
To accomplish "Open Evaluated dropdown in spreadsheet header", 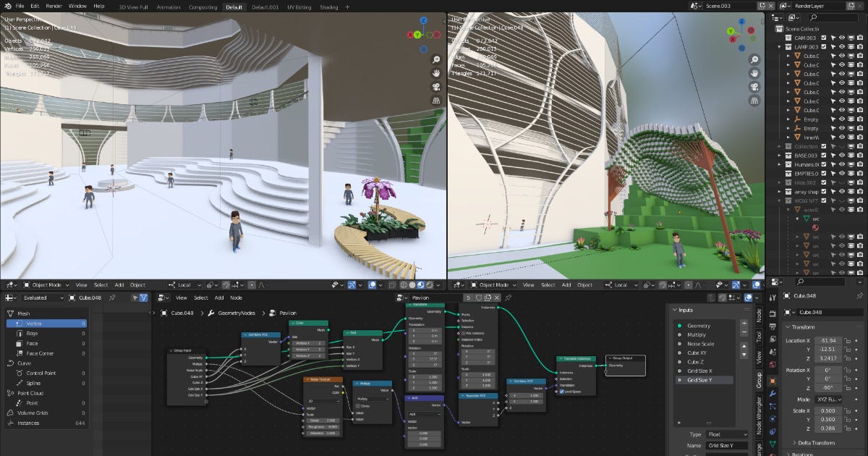I will (x=42, y=297).
